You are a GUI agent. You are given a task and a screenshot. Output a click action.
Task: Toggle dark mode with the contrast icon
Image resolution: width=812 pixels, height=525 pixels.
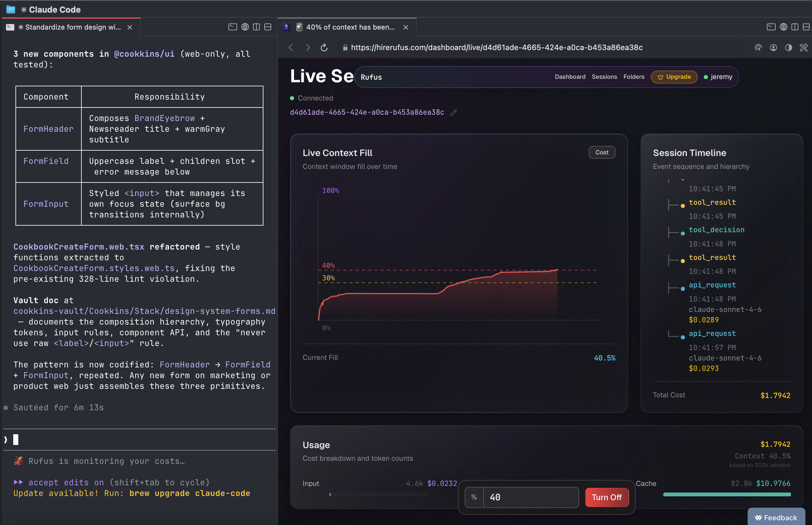(x=788, y=48)
